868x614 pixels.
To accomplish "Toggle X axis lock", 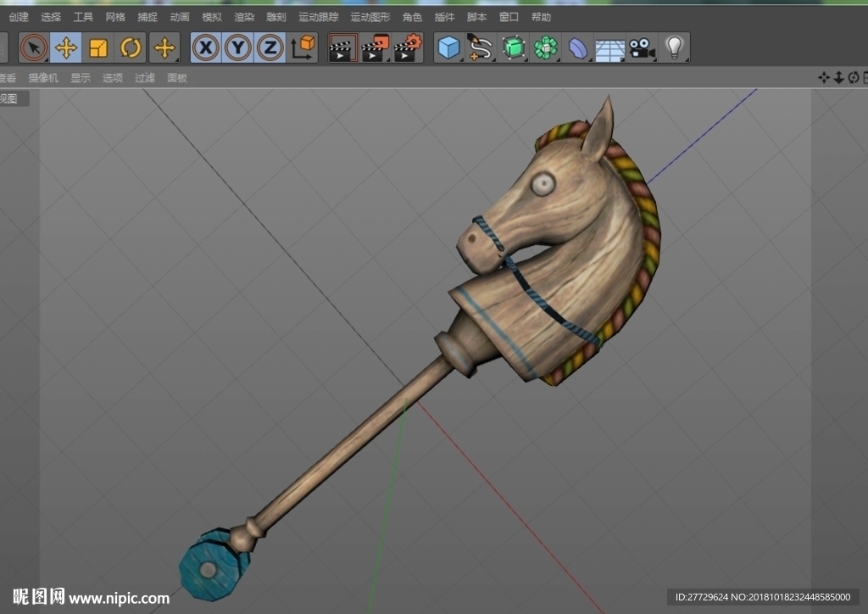I will (206, 47).
